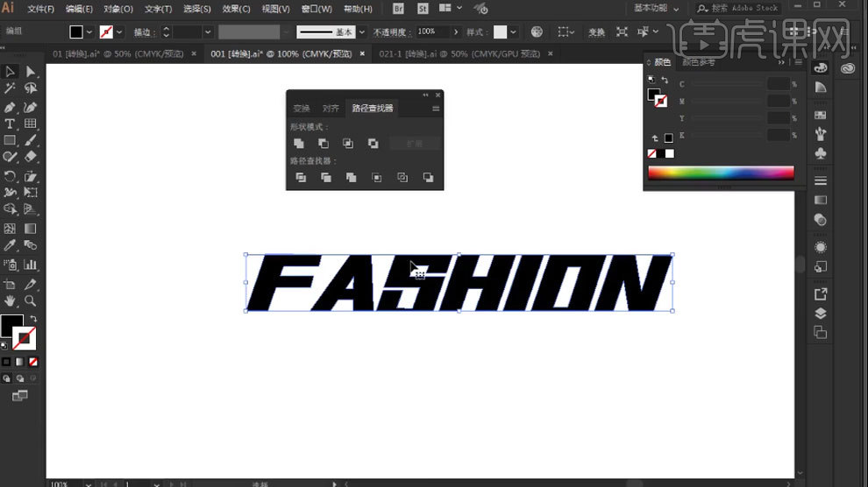
Task: Click Minus Front in Pathfinder panel
Action: [x=324, y=144]
